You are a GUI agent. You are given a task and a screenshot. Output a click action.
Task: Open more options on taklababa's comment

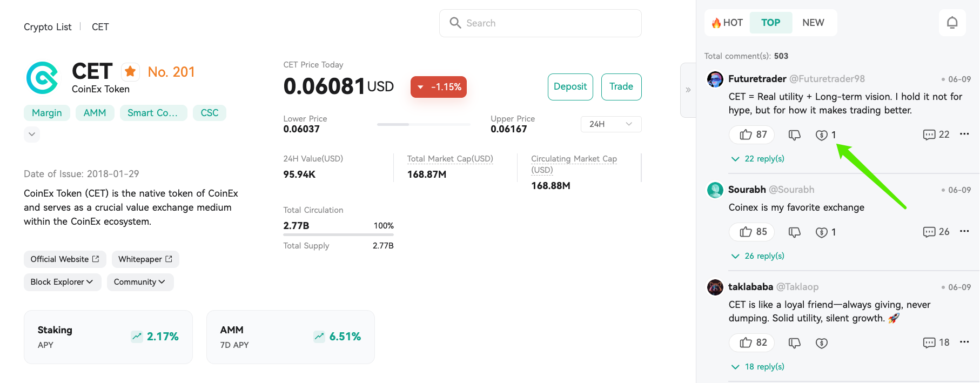point(964,342)
